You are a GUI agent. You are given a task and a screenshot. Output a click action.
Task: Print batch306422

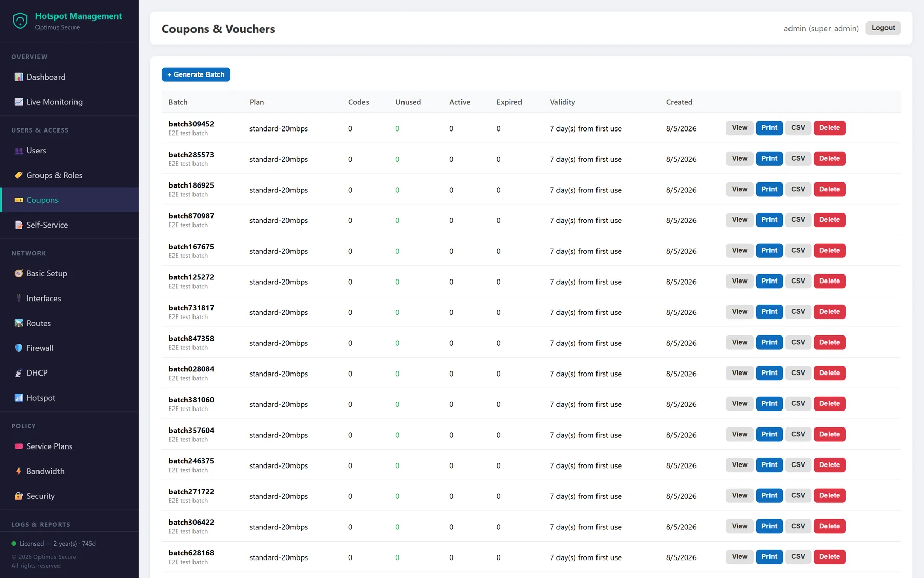click(x=769, y=526)
